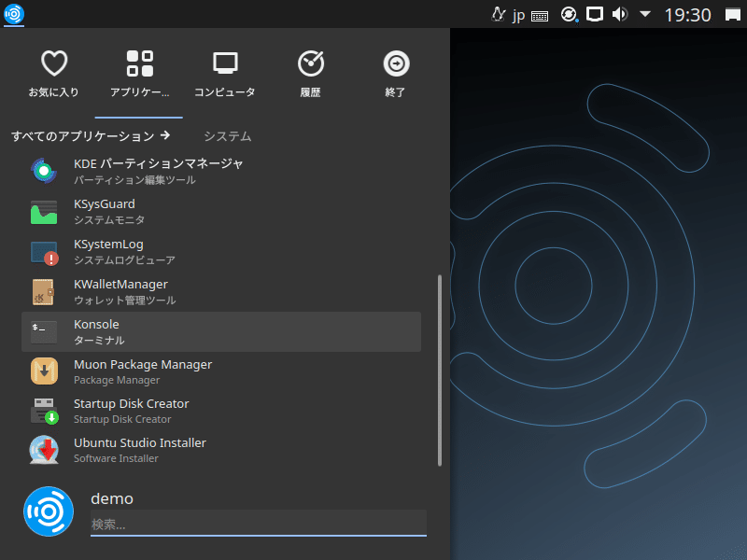This screenshot has height=560, width=747.
Task: Click the KWalletManager wallet icon
Action: (43, 292)
